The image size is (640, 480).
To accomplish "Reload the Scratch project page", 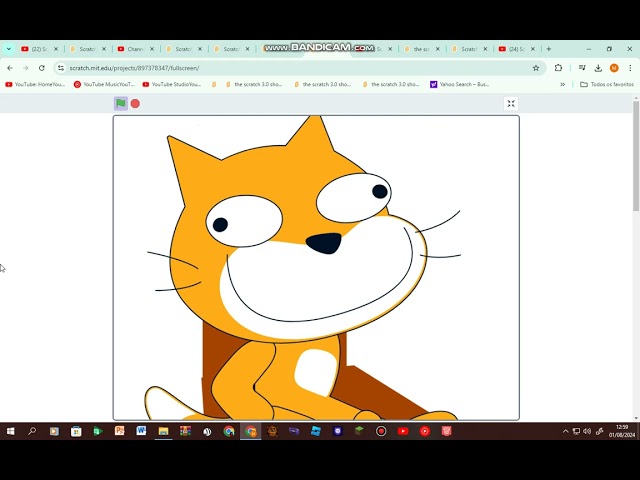I will (42, 68).
